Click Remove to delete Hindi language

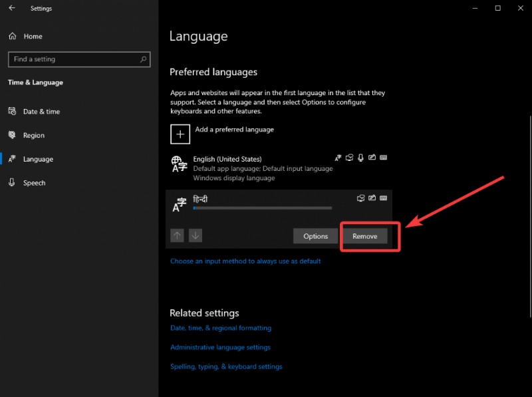(x=365, y=235)
